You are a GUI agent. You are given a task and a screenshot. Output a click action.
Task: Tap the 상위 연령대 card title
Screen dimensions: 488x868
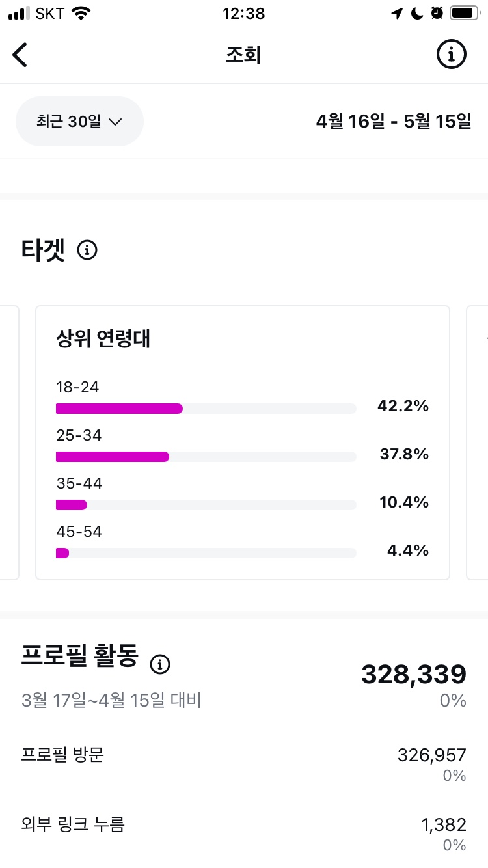(x=104, y=338)
